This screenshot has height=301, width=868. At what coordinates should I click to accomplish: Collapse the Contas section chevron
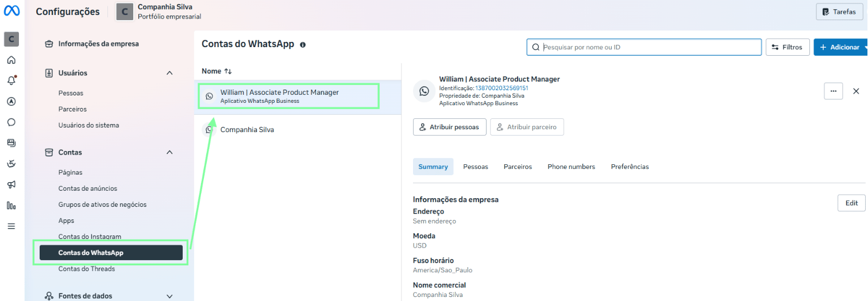tap(169, 152)
